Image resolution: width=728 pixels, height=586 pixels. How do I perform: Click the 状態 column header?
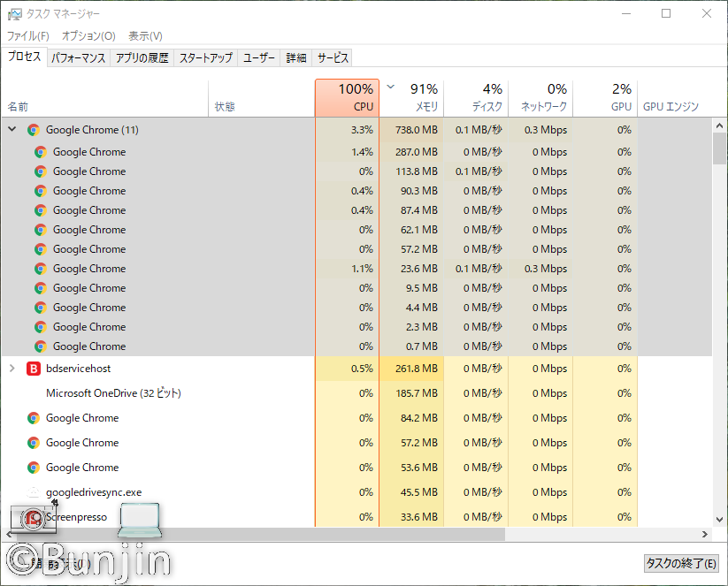click(262, 98)
